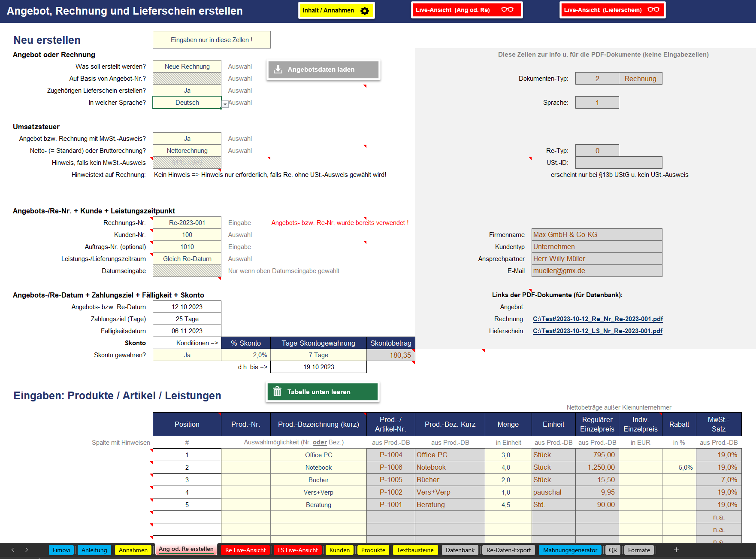Go to previous sheet tabs with left arrow

pyautogui.click(x=13, y=550)
